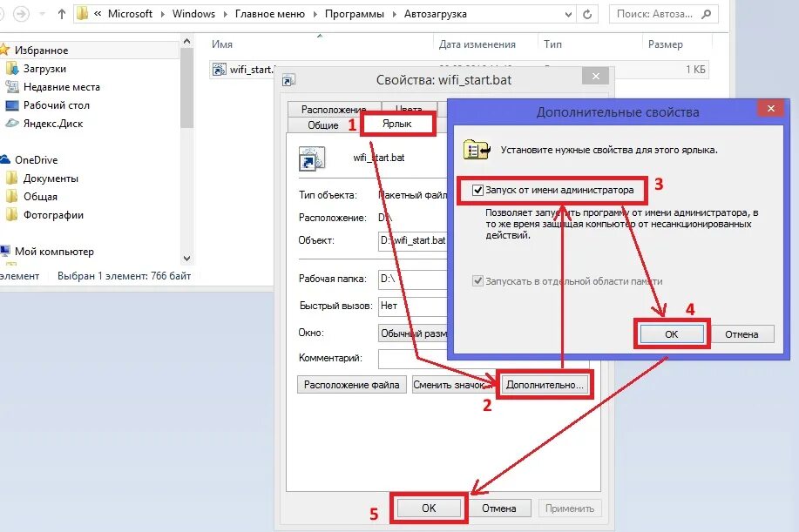Image resolution: width=799 pixels, height=532 pixels.
Task: Open the hidden breadcrumb chevron list
Action: [x=98, y=14]
